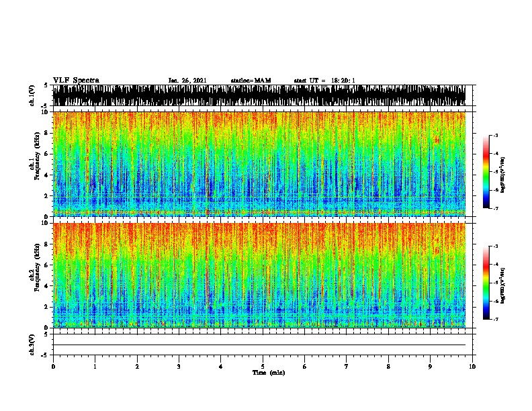Click the ch.2 frequency axis tick "6"
This screenshot has width=532, height=411.
pyautogui.click(x=46, y=265)
